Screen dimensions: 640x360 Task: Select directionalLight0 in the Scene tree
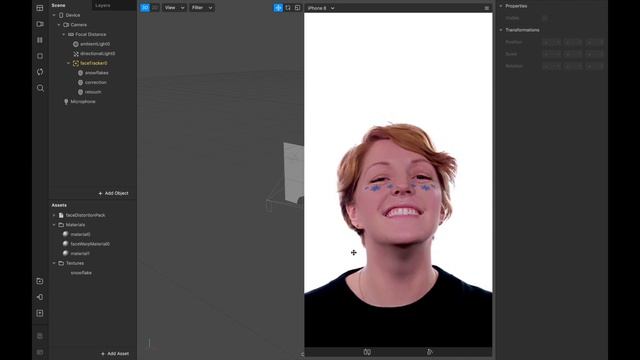pos(98,53)
